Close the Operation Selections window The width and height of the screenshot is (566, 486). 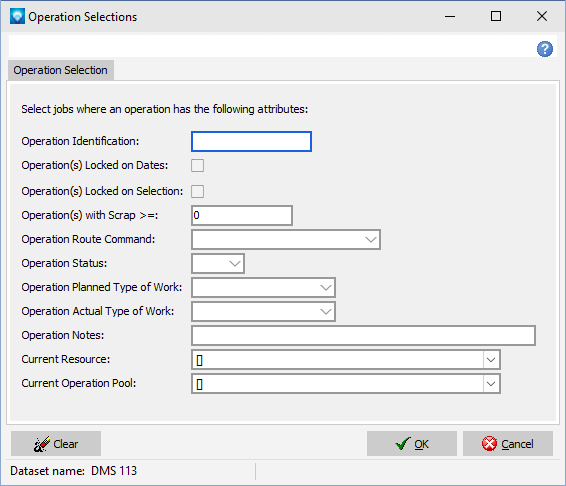click(x=541, y=16)
